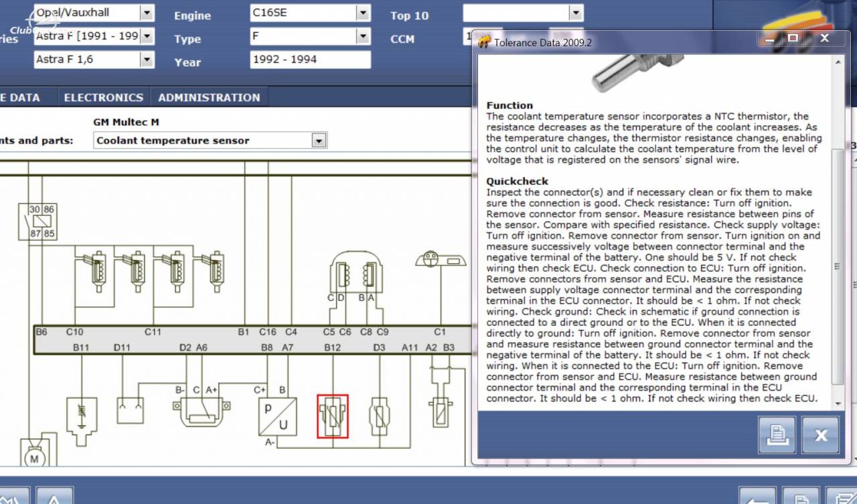The width and height of the screenshot is (857, 504).
Task: Click the component symbol below pins A2 B3
Action: [x=439, y=412]
